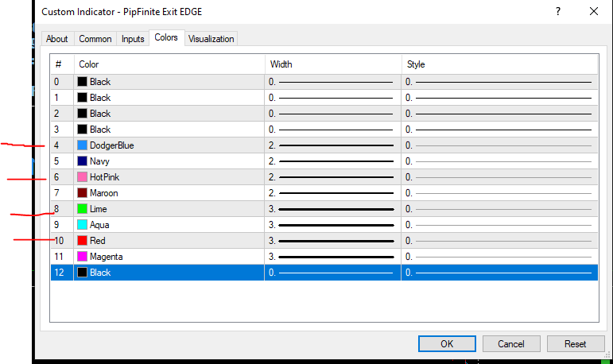Screen dimensions: 613x364
Task: Click the Maroon color swatch
Action: (82, 193)
